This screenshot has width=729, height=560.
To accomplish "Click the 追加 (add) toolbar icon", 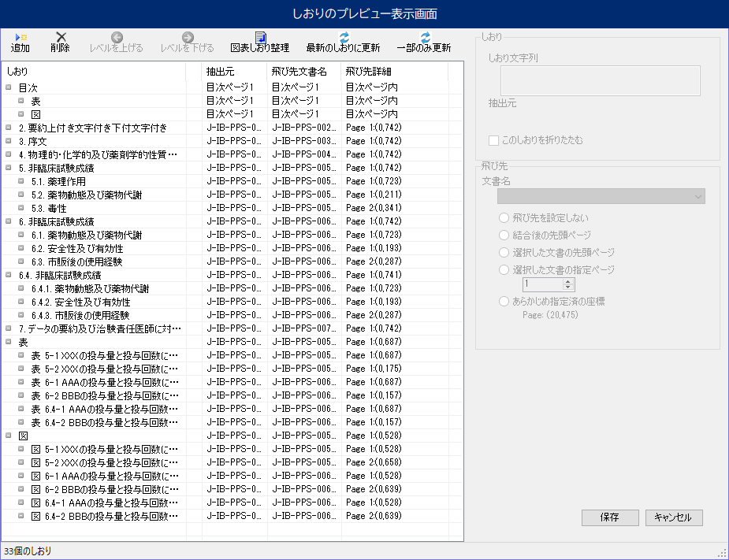I will click(20, 37).
